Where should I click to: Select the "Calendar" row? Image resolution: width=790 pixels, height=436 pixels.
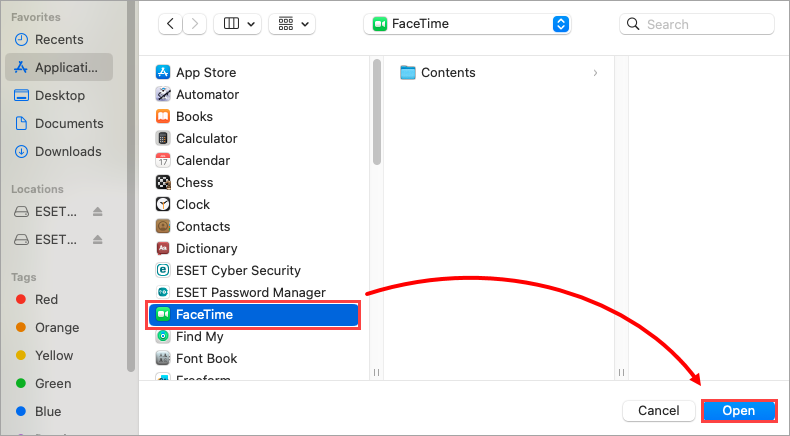click(253, 160)
